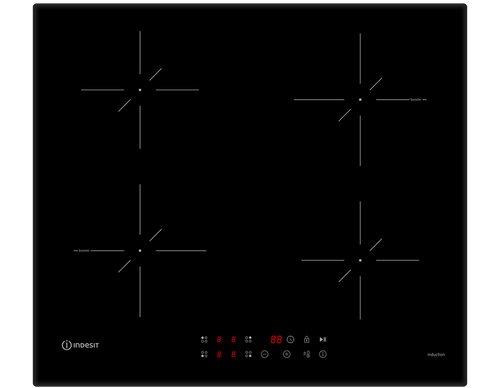Screen dimensions: 500x388
Task: Tap the two-digit timer display
Action: coord(276,339)
